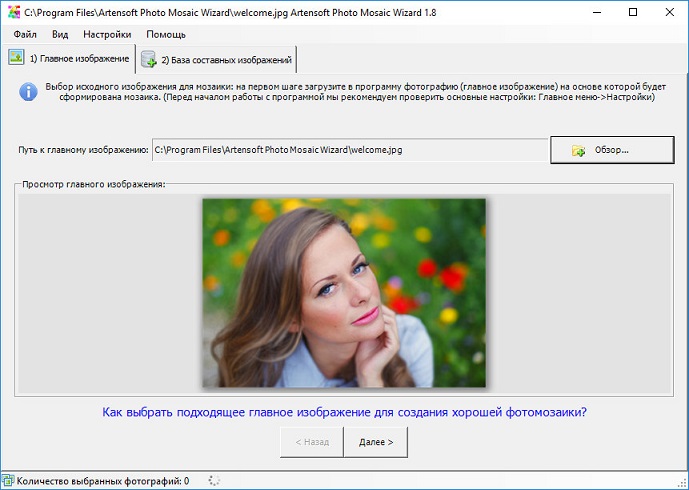The height and width of the screenshot is (490, 689).
Task: Click the folder icon on Обзор button
Action: pyautogui.click(x=578, y=150)
